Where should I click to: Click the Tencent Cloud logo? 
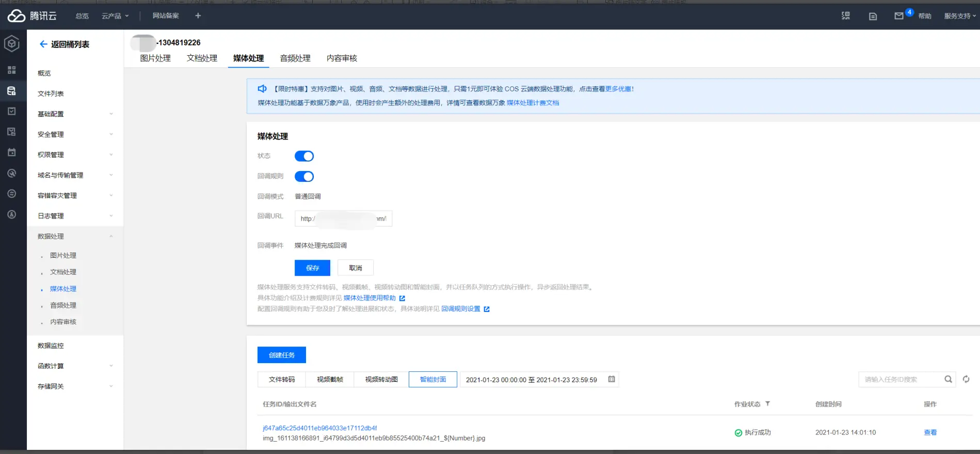coord(32,16)
